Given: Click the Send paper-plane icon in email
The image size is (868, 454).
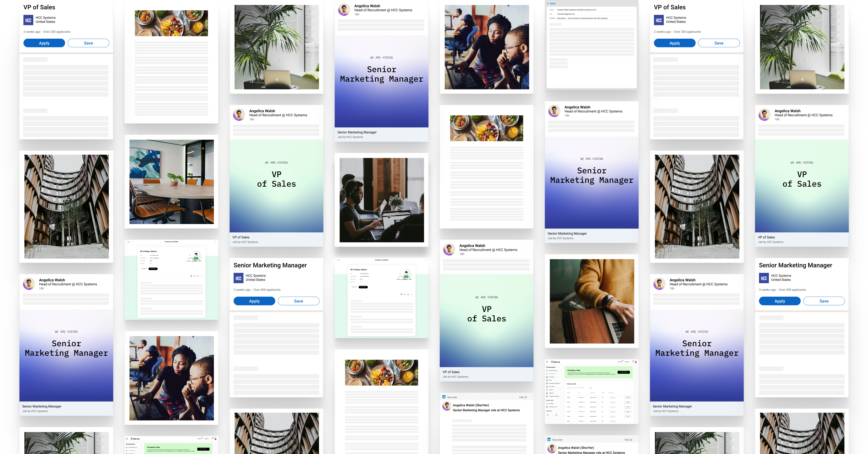Looking at the screenshot, I should [548, 3].
